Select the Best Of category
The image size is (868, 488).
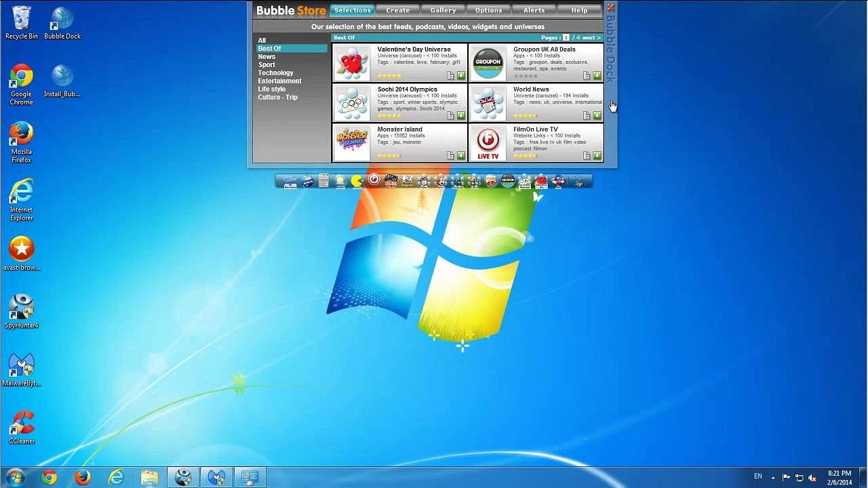coord(292,49)
